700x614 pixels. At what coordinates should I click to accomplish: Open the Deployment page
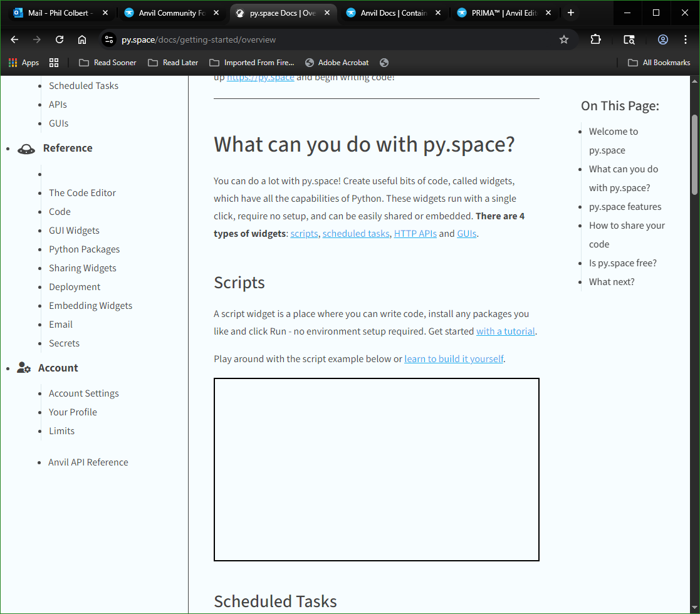tap(75, 286)
